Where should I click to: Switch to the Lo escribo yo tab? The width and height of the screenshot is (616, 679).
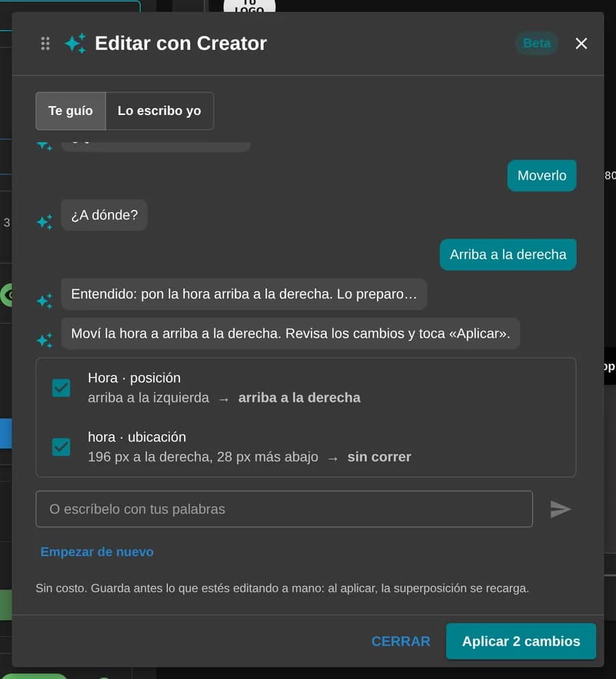tap(159, 111)
